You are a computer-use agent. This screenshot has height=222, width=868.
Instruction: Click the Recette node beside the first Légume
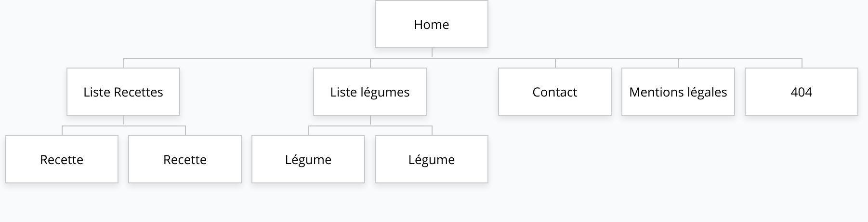(x=185, y=159)
